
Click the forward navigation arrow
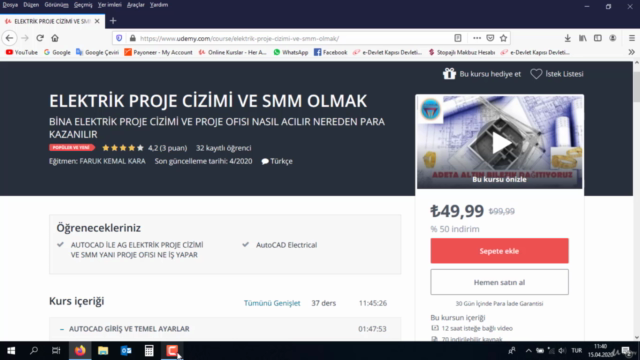[x=25, y=38]
